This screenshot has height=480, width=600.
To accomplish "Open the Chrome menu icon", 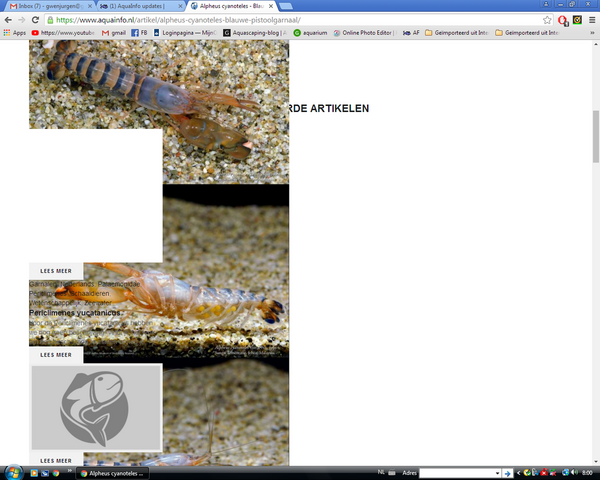I will tap(591, 20).
